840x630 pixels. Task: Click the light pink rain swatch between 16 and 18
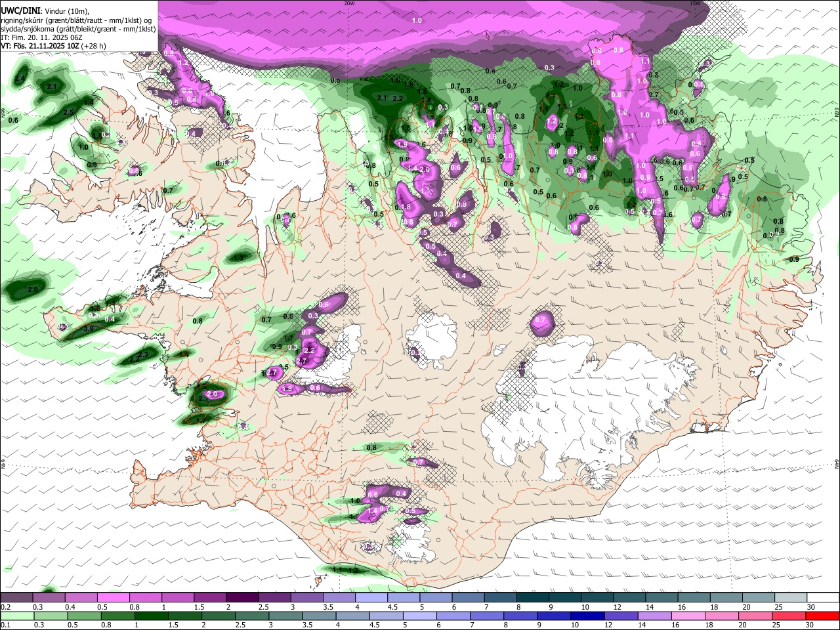pos(689,616)
